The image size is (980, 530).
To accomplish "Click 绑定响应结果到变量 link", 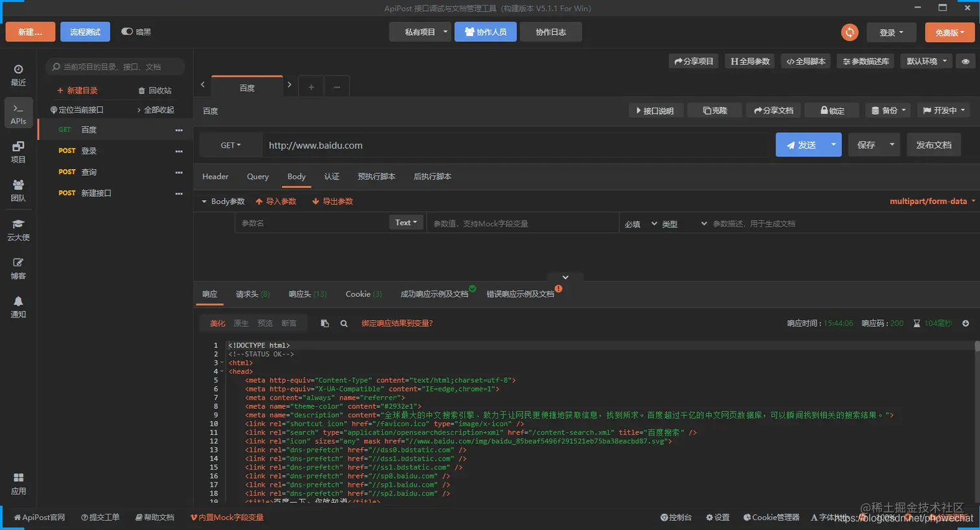I will 397,323.
